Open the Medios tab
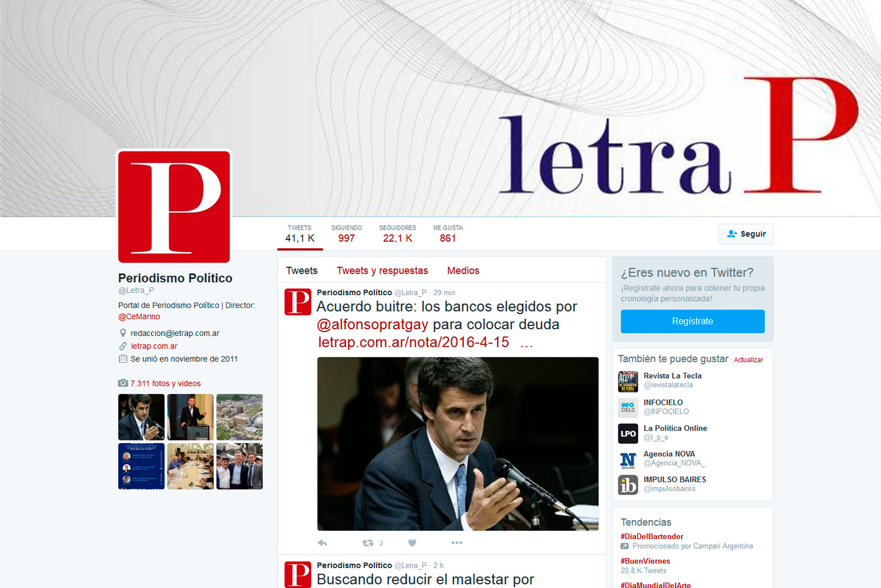Viewport: 881px width, 588px height. [463, 270]
